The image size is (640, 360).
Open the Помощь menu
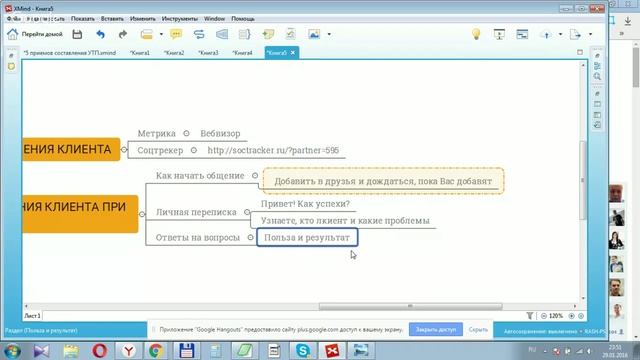click(243, 19)
